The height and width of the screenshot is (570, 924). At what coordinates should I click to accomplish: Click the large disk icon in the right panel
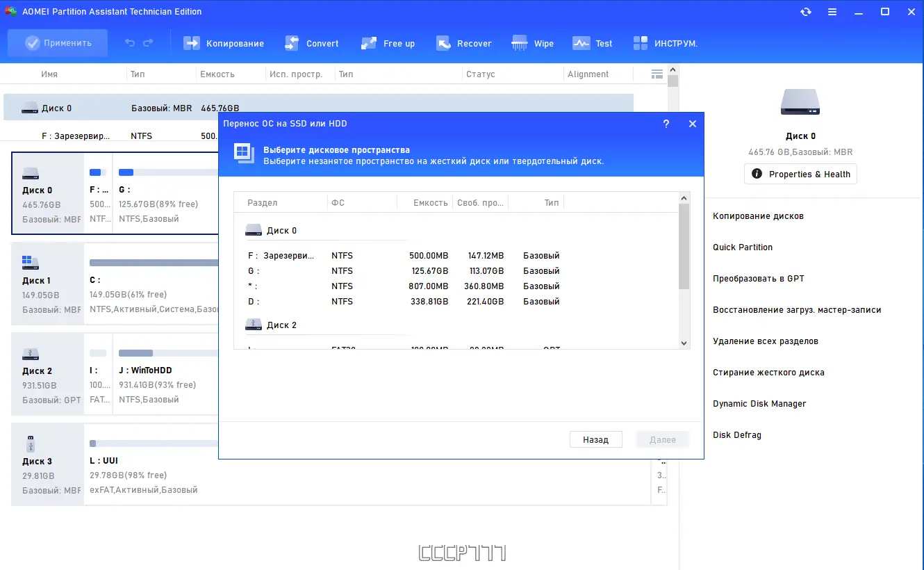(800, 101)
